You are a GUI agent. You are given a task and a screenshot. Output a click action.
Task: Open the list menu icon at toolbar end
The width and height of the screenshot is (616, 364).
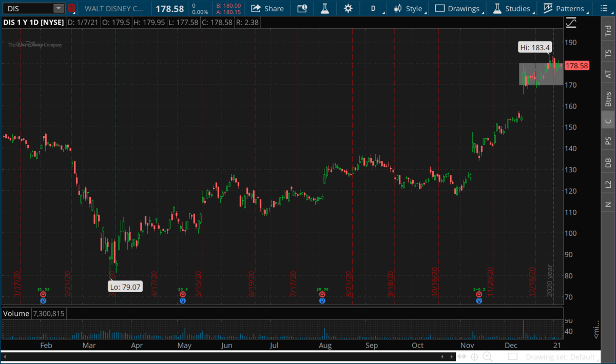603,8
